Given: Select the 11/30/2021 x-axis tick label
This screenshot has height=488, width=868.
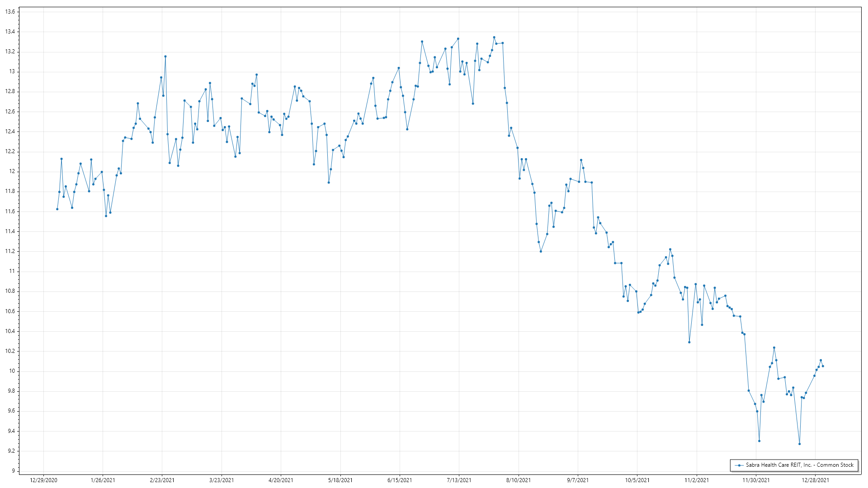Looking at the screenshot, I should pos(756,480).
